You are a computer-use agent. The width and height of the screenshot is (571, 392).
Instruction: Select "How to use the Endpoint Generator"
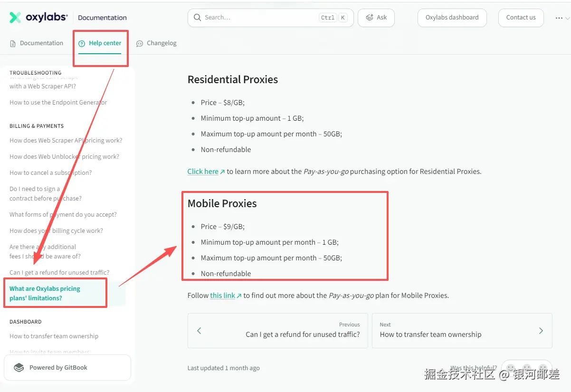point(58,103)
